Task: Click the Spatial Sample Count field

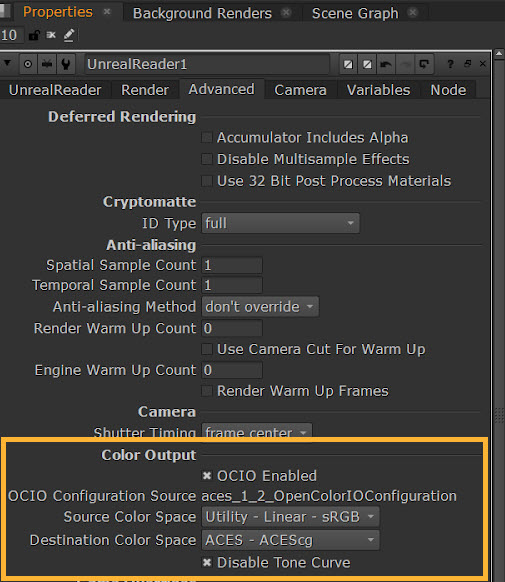Action: pos(232,265)
